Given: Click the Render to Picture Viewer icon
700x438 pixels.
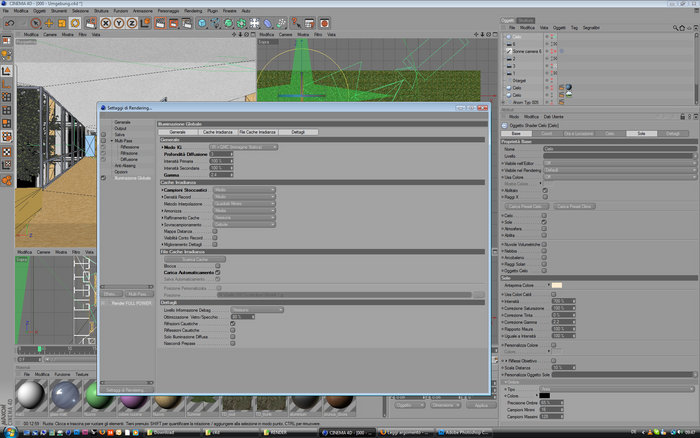Looking at the screenshot, I should coord(173,23).
